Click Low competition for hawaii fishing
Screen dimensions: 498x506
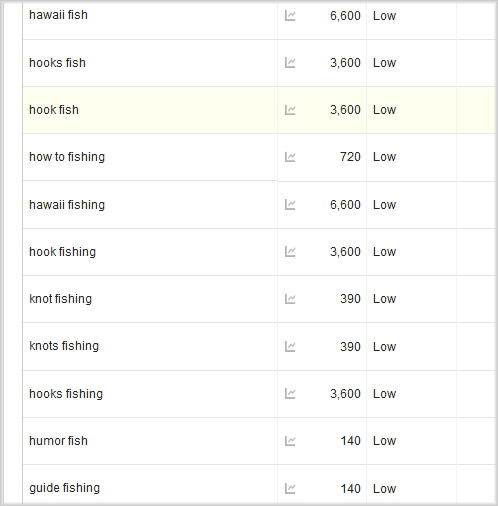(384, 205)
